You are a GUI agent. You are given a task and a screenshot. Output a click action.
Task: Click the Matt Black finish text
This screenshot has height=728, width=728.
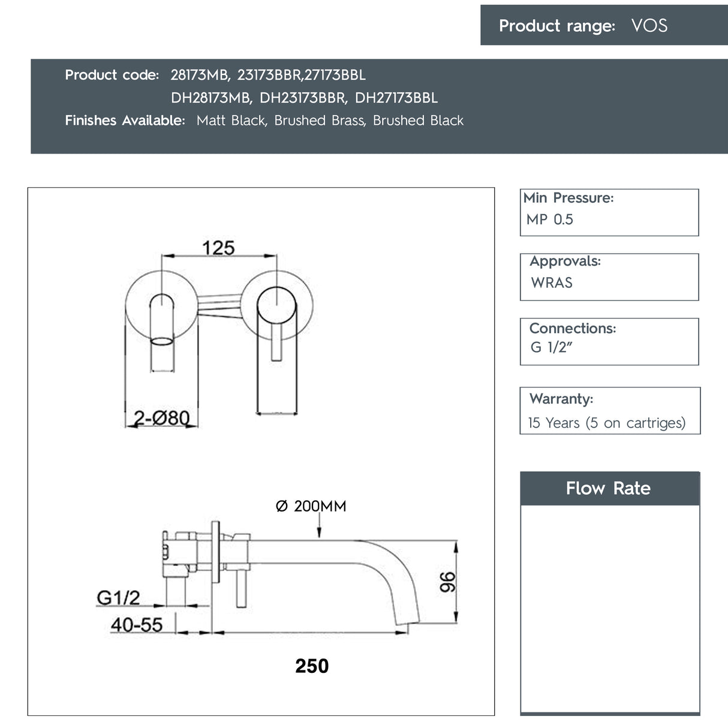(230, 121)
